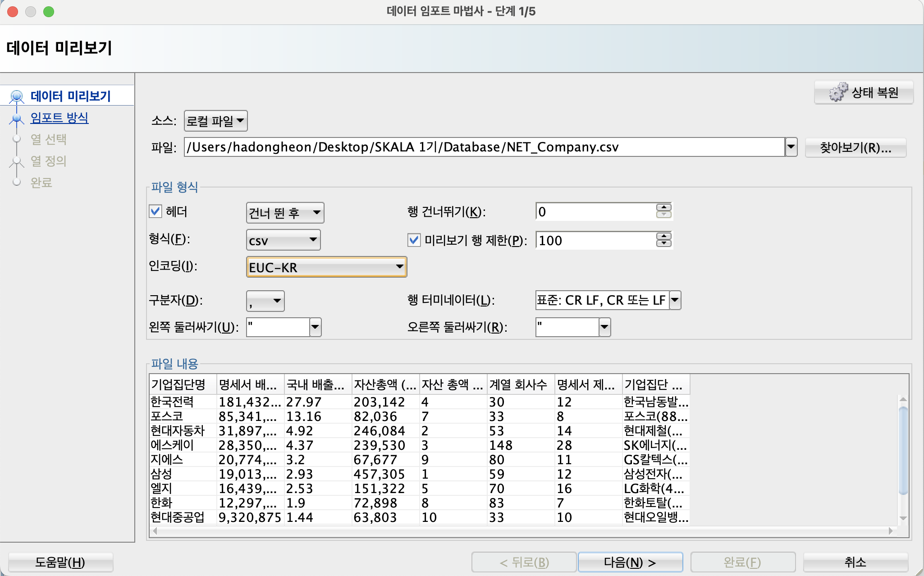Click the < 뒤로(B) button
Screen dimensions: 924x576
(x=524, y=562)
